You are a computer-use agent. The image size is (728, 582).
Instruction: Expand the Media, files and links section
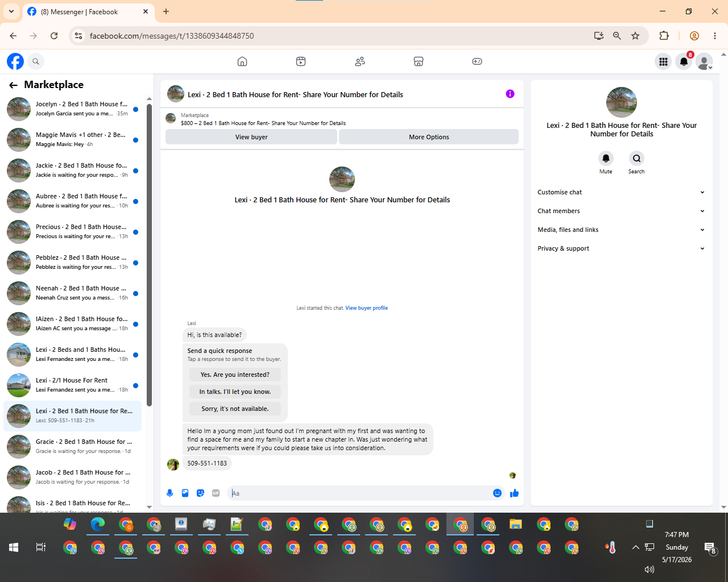click(x=621, y=230)
